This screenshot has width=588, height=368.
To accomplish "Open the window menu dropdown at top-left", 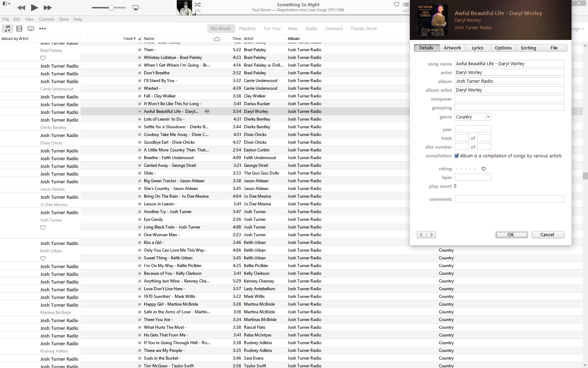I will coord(7,4).
